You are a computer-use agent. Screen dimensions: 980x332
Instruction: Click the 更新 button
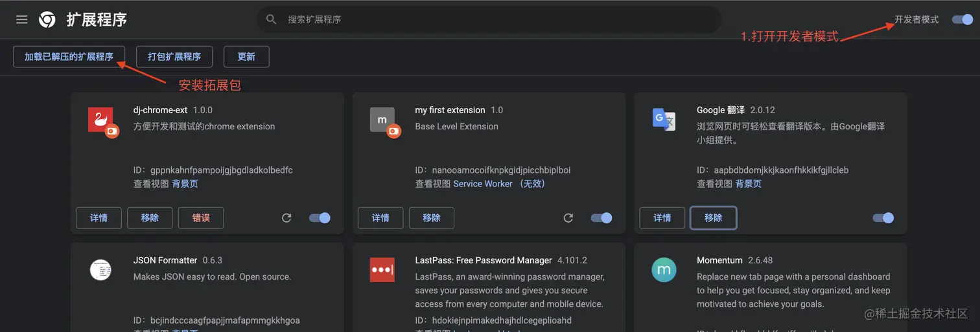[246, 56]
